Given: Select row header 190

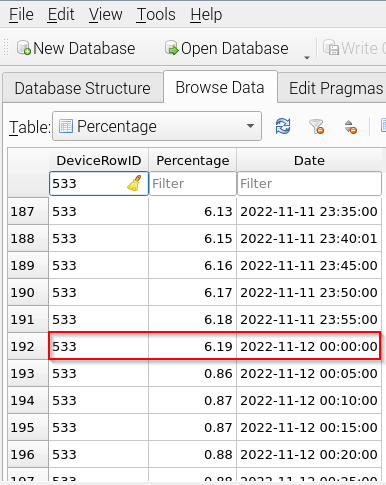Looking at the screenshot, I should point(28,292).
